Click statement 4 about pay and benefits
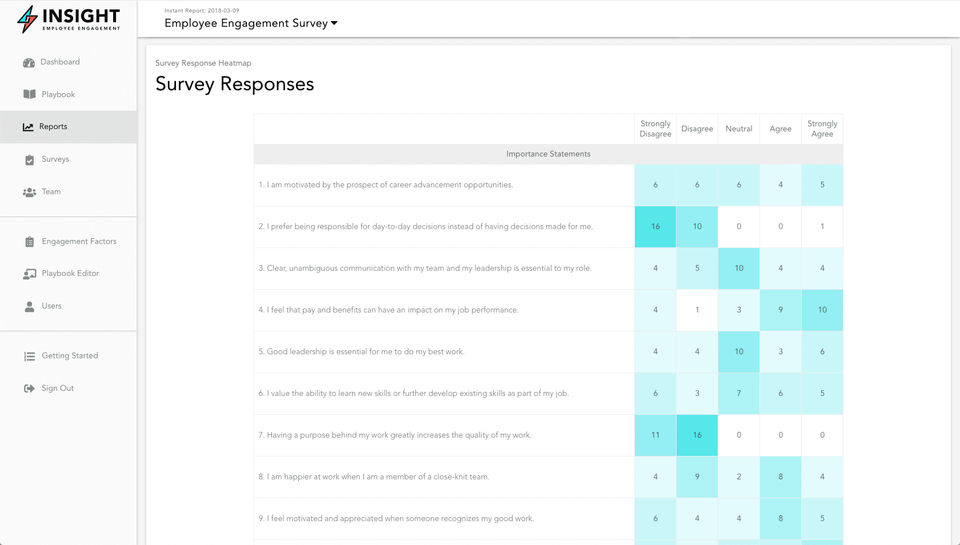960x545 pixels. click(x=388, y=310)
